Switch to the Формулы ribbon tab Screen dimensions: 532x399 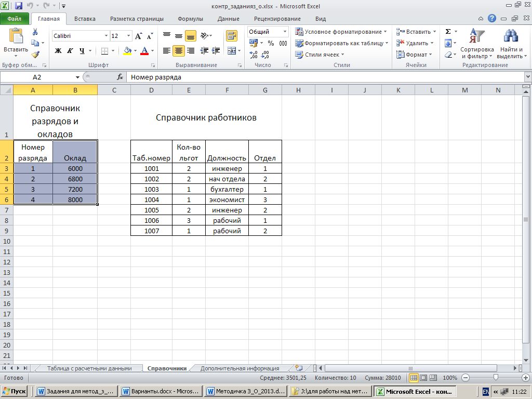190,19
